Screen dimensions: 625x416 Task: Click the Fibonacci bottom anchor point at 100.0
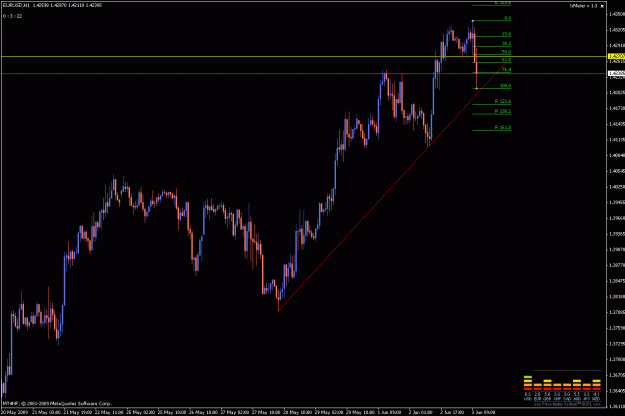(x=477, y=88)
